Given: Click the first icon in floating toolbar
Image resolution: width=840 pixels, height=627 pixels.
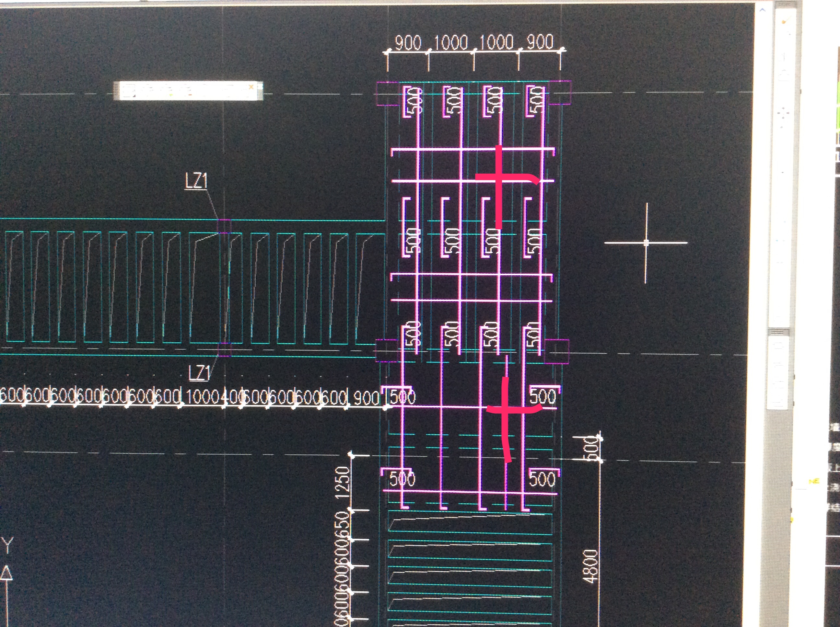Looking at the screenshot, I should pyautogui.click(x=129, y=91).
